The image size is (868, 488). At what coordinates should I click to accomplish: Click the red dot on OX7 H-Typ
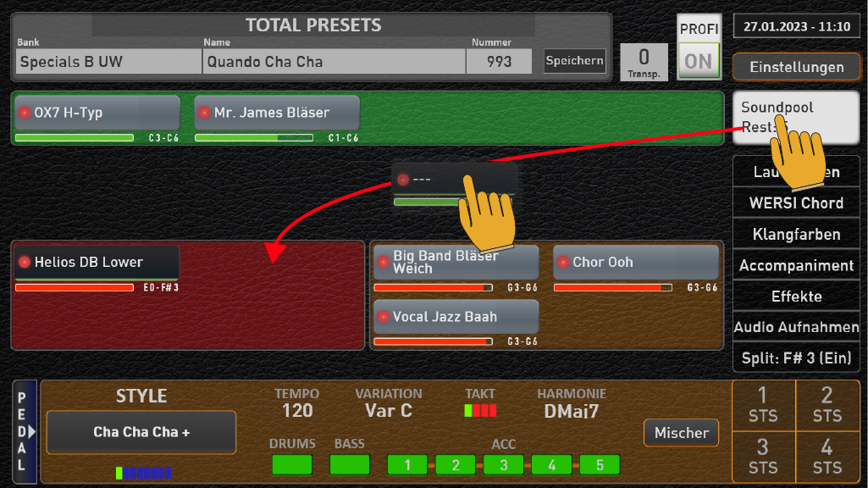(x=25, y=113)
